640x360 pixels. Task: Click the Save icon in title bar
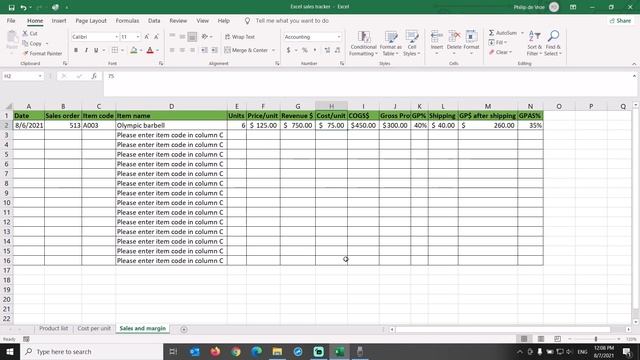(11, 7)
